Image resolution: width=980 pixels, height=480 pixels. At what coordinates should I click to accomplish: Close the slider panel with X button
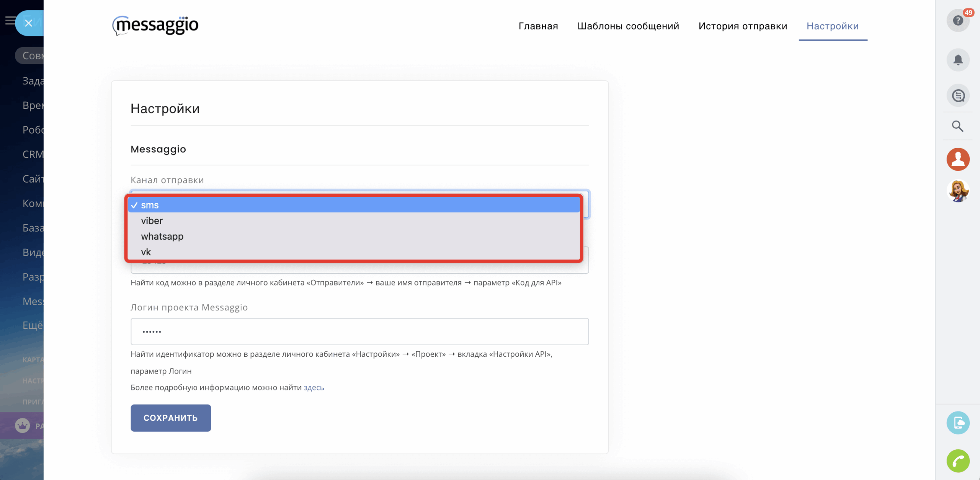click(x=28, y=23)
